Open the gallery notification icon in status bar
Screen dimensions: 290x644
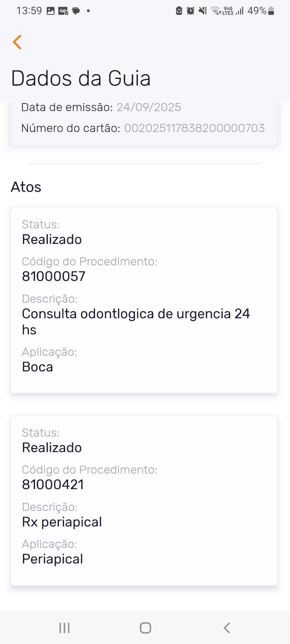50,11
